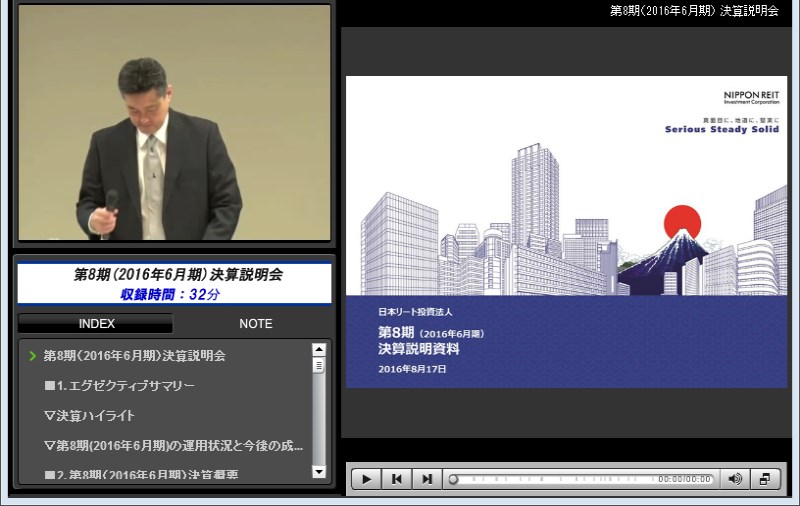Skip to the next chapter
The height and width of the screenshot is (506, 800).
pos(427,479)
